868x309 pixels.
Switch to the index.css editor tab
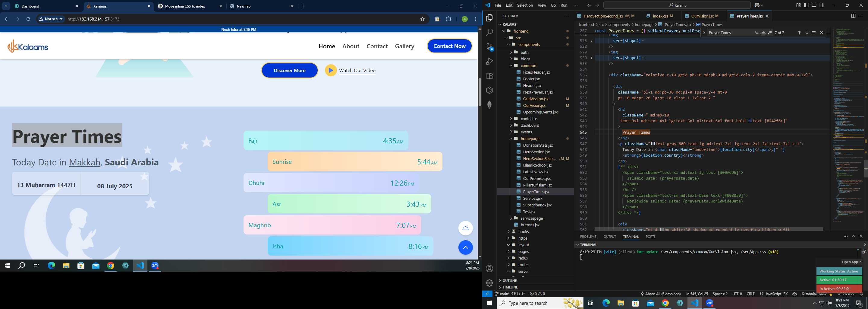click(662, 16)
